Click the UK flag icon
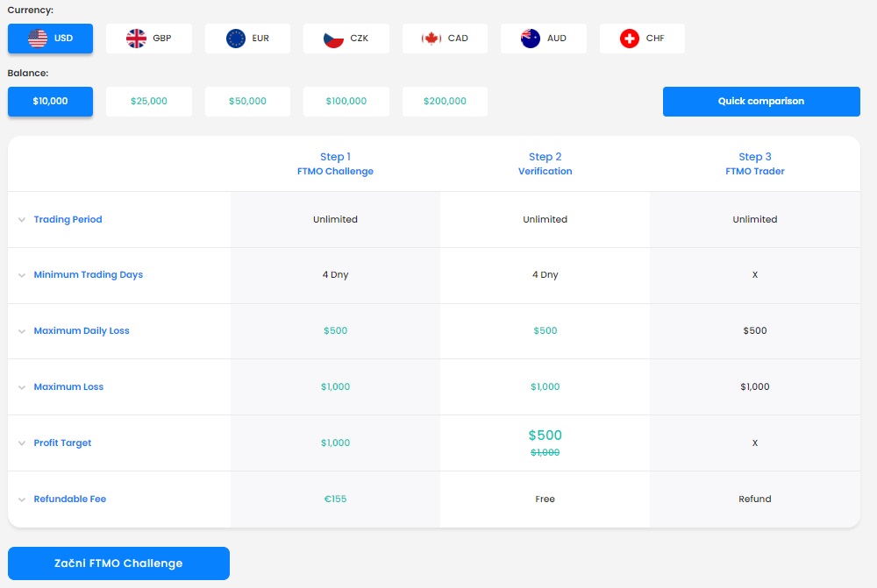 coord(136,38)
